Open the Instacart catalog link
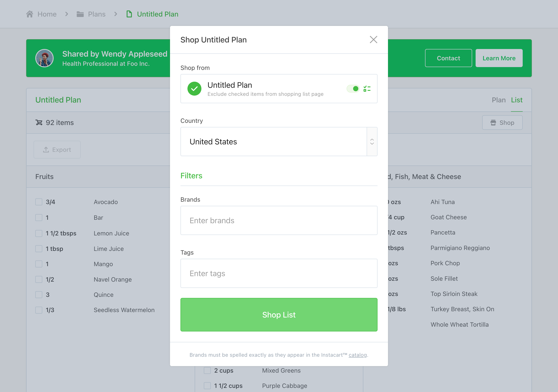 [x=357, y=355]
